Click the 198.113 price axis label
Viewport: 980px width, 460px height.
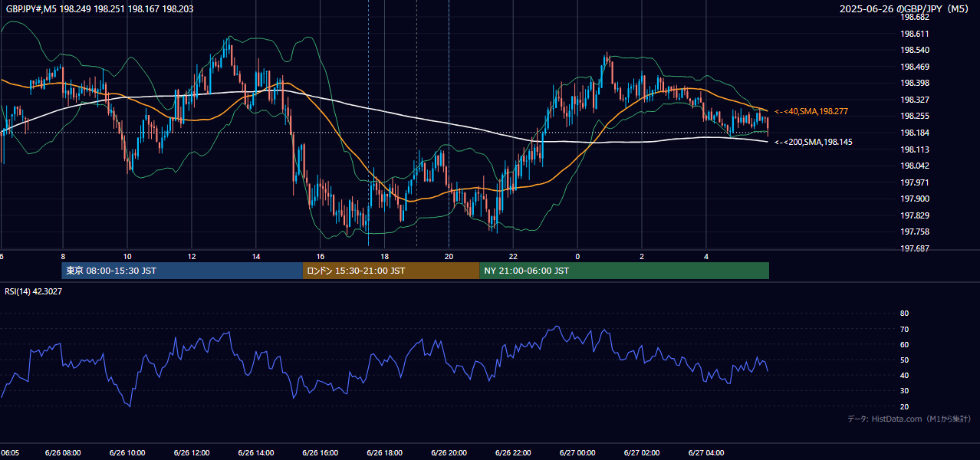[916, 149]
